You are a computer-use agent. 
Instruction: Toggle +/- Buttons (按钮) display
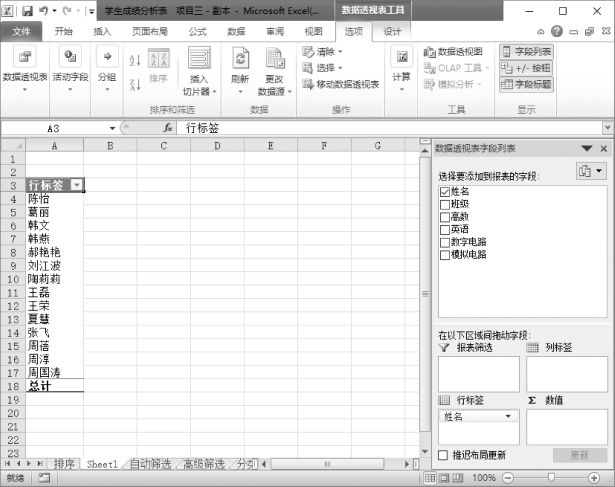click(x=526, y=68)
